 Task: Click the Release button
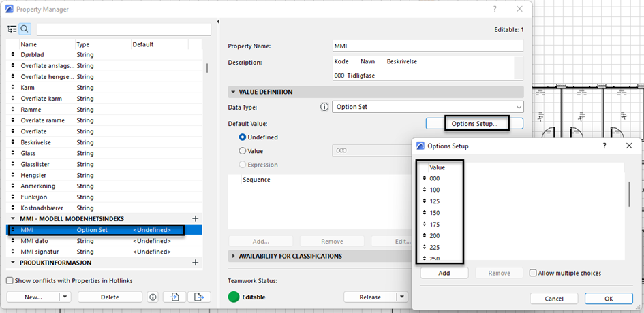[x=370, y=297]
